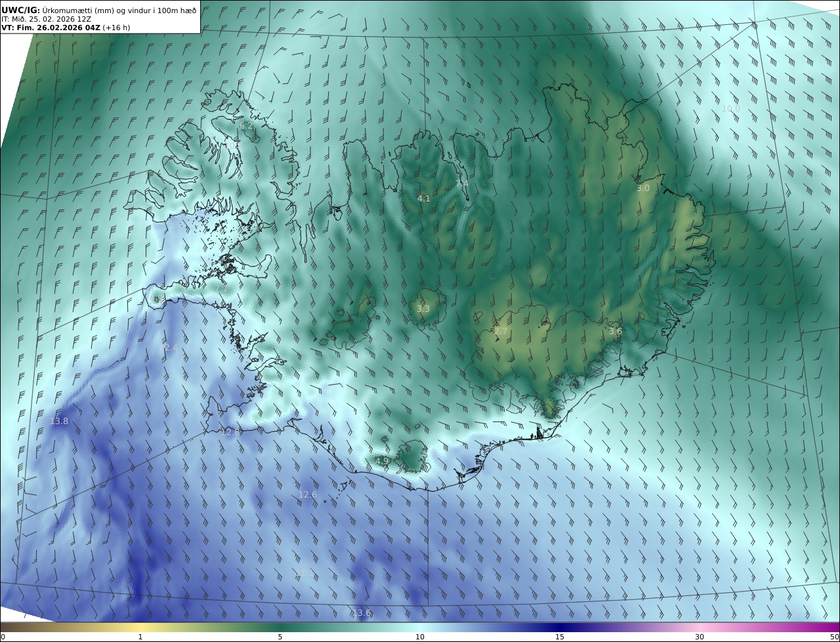The image size is (840, 642).
Task: Click the 5 tick on the color scale
Action: click(x=280, y=637)
